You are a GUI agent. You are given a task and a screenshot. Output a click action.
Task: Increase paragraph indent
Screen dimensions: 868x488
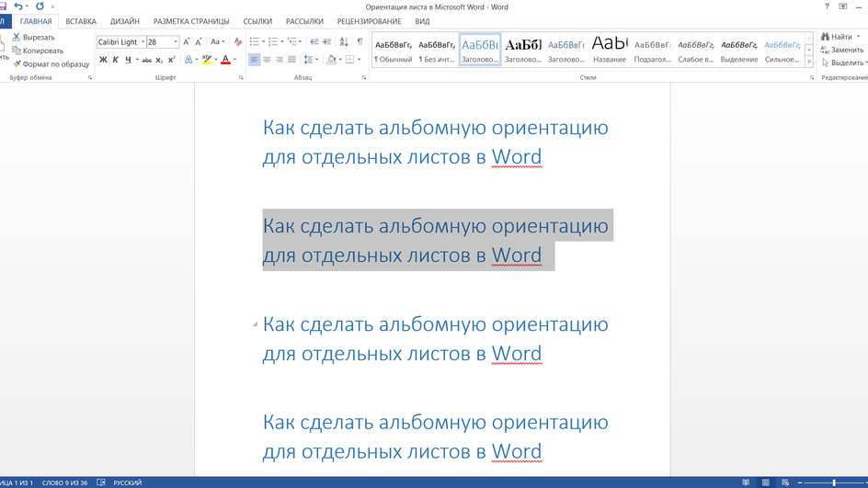[327, 41]
